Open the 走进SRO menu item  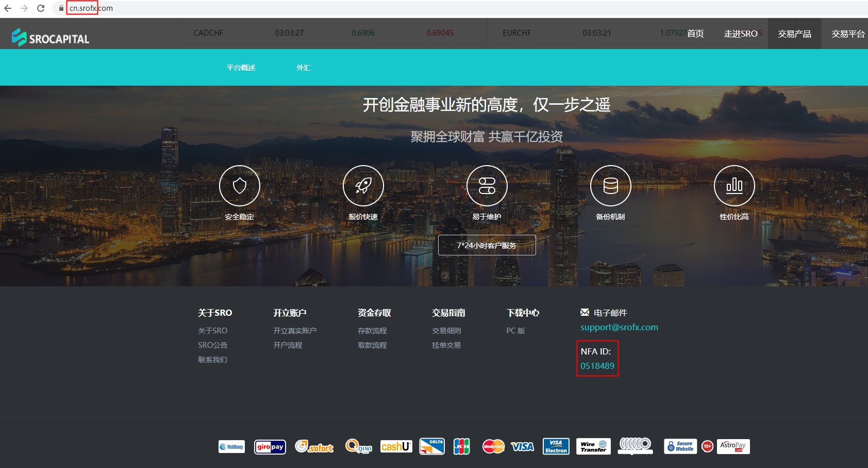(x=741, y=34)
